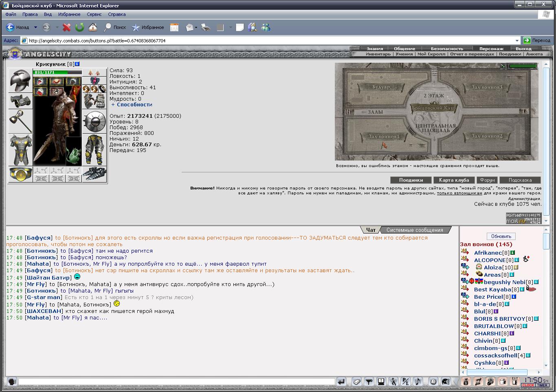Image resolution: width=556 pixels, height=392 pixels.
Task: Click the browser Home icon
Action: 93,27
